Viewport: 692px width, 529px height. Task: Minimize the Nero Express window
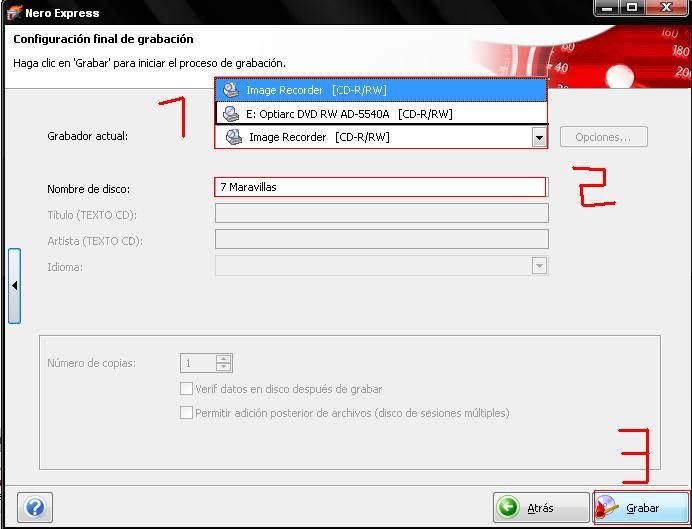tap(607, 8)
